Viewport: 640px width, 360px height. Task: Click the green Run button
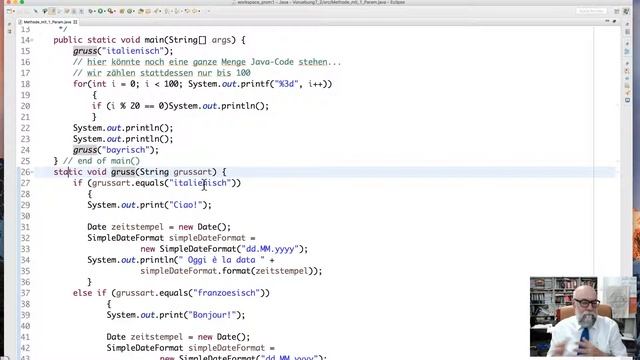pyautogui.click(x=100, y=11)
